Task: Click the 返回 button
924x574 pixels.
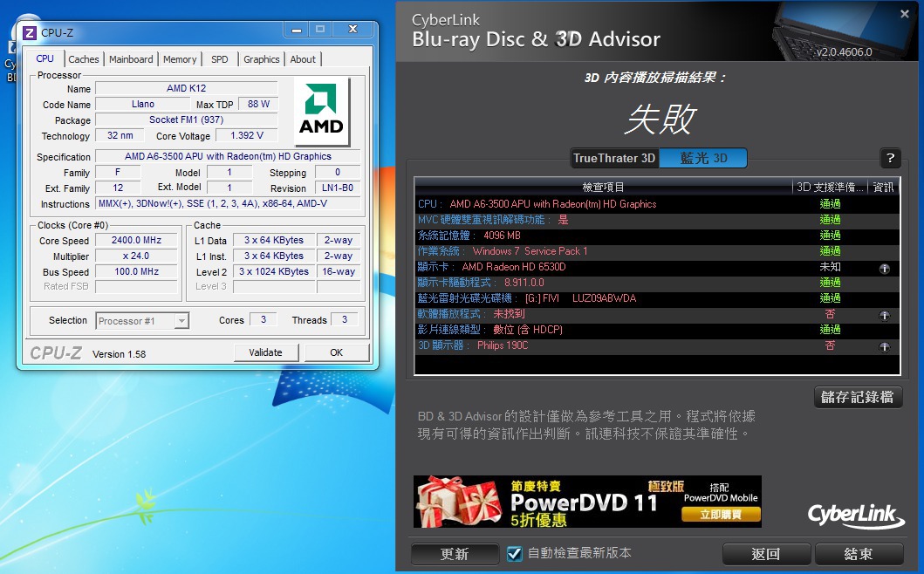Action: (x=766, y=554)
